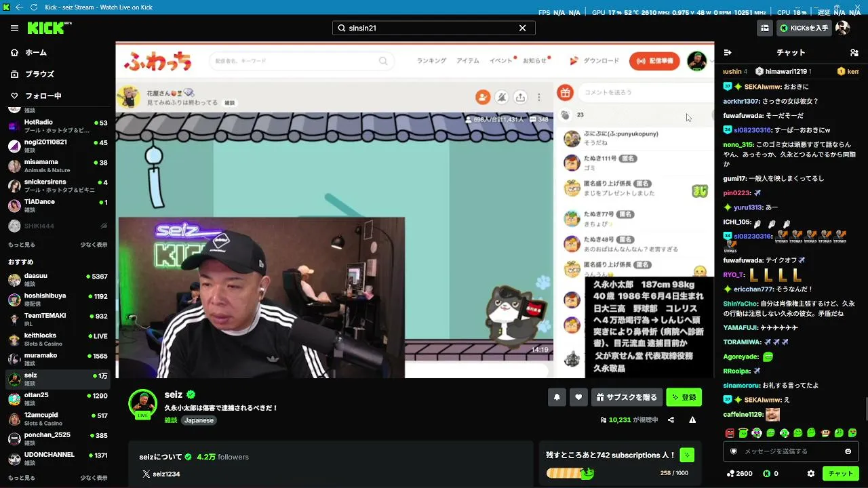The width and height of the screenshot is (868, 488).
Task: Toggle stream notifications bell
Action: pyautogui.click(x=557, y=397)
